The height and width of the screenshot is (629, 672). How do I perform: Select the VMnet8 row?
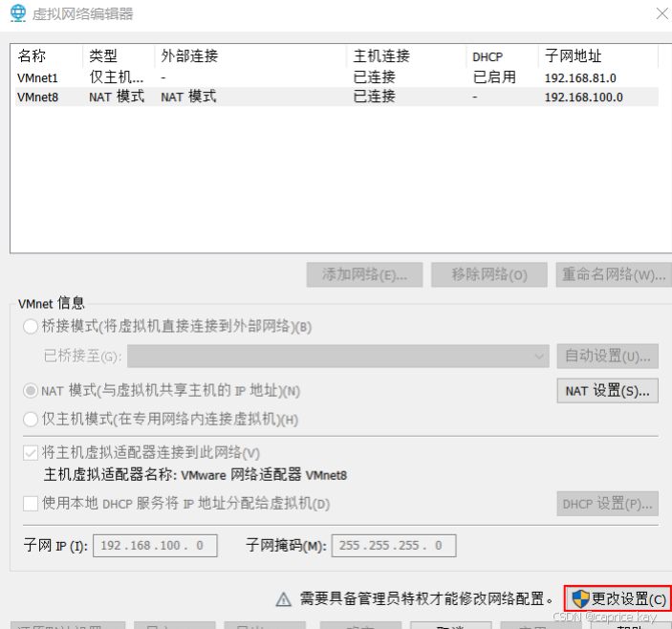tap(336, 97)
